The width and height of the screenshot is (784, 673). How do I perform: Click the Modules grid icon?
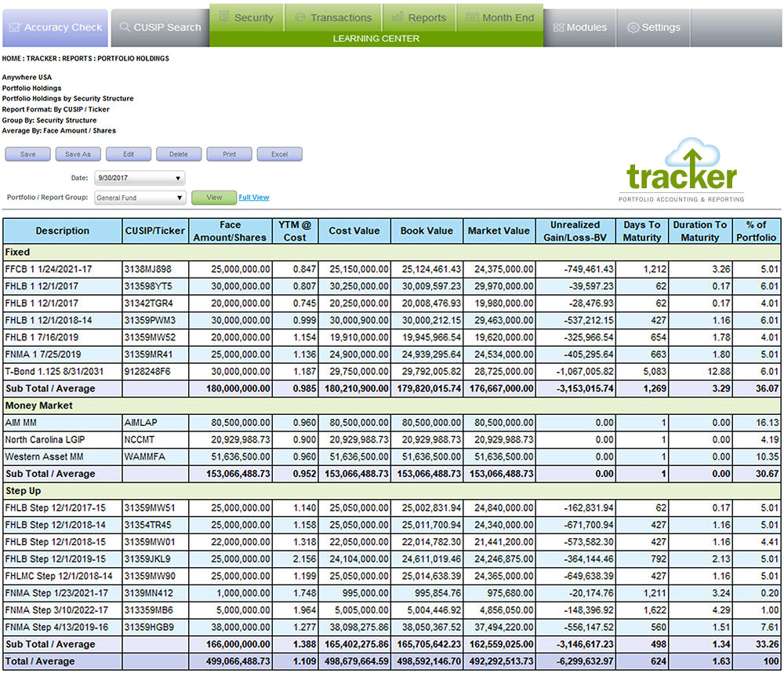click(558, 27)
